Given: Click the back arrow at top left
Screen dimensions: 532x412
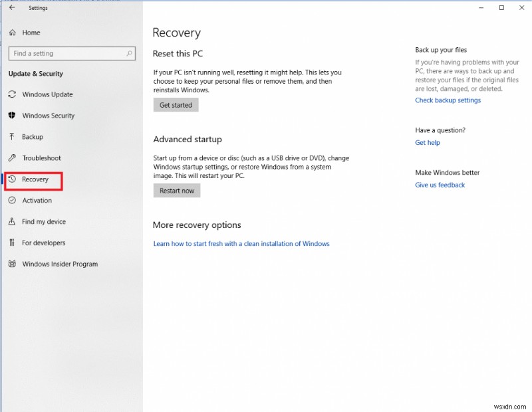Looking at the screenshot, I should coord(12,8).
